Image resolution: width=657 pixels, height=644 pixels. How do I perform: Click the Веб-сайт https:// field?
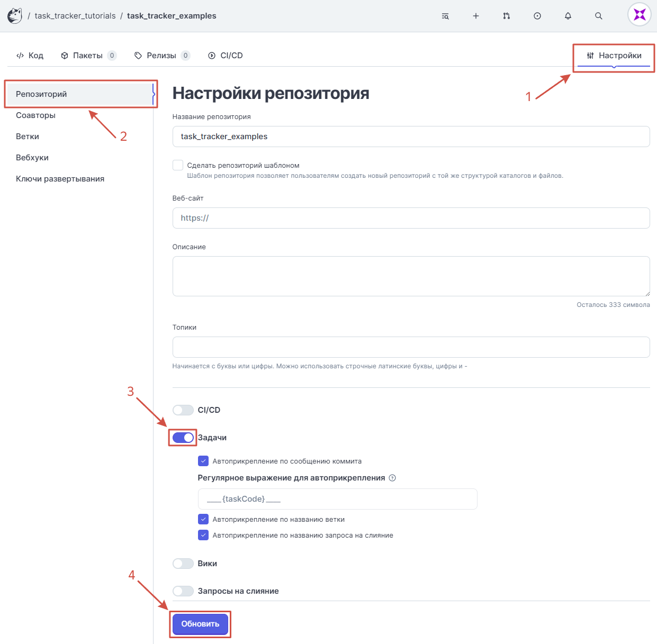[x=411, y=218]
